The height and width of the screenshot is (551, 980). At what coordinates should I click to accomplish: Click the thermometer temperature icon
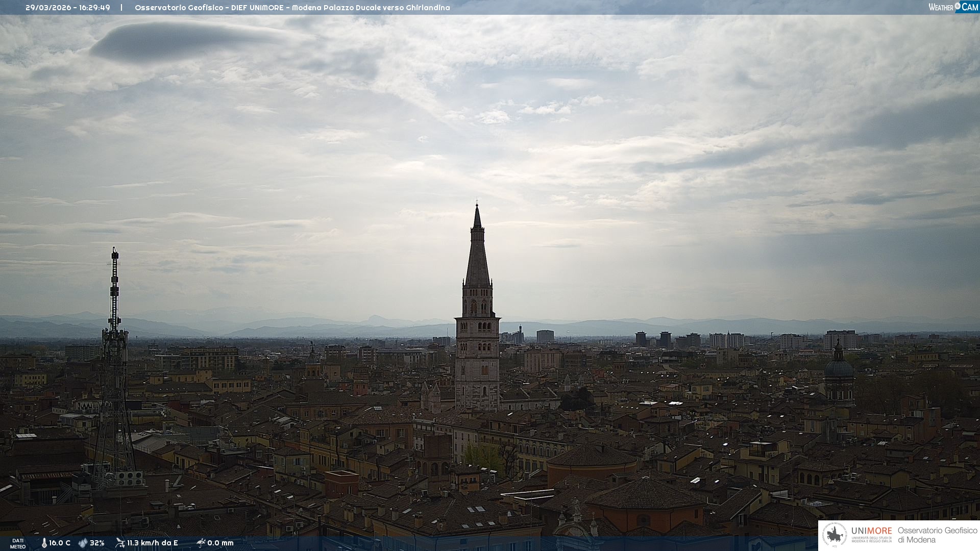tap(44, 543)
